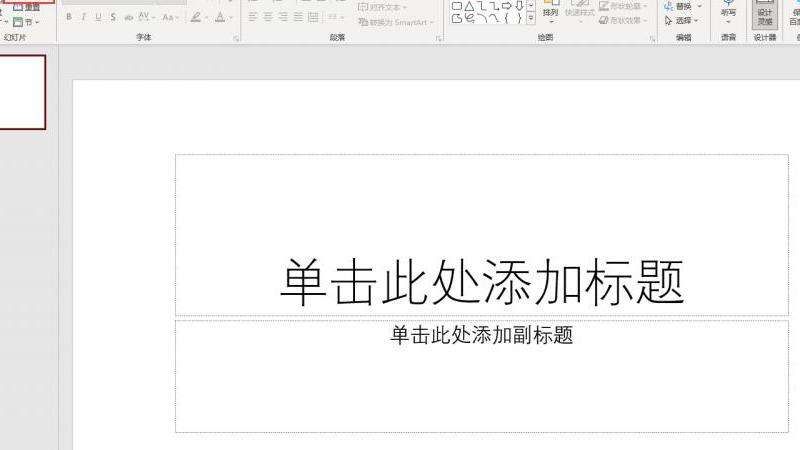Toggle italic formatting
The width and height of the screenshot is (800, 450).
84,17
